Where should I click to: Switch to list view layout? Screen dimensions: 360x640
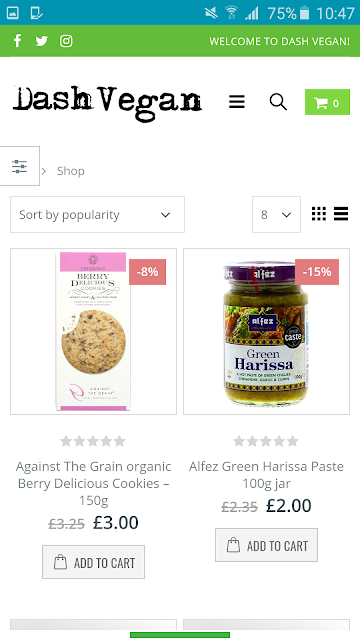point(341,214)
